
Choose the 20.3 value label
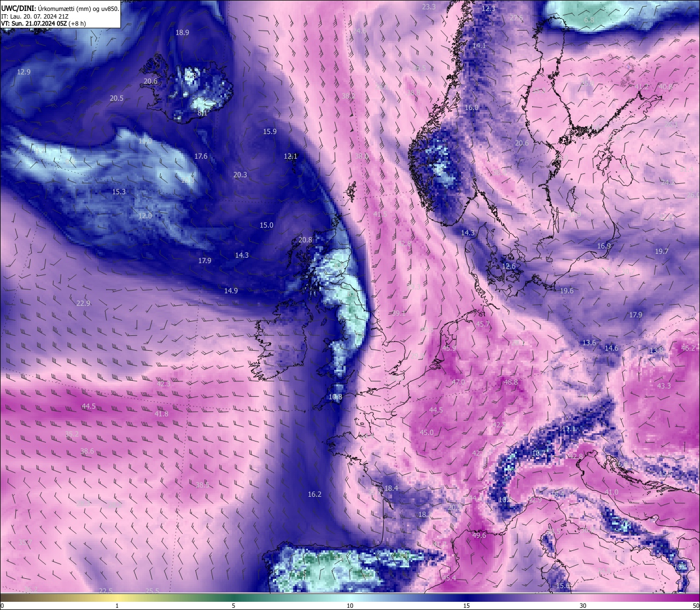(240, 175)
